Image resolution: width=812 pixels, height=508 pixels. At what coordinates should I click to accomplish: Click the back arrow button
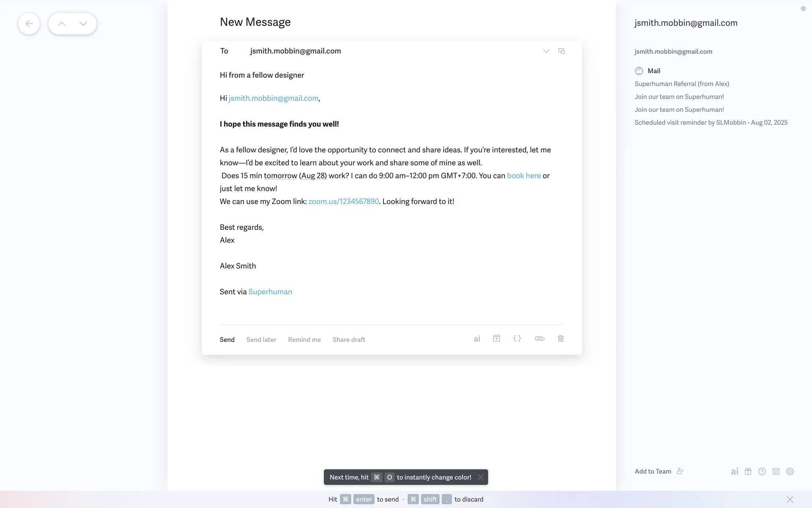(29, 24)
